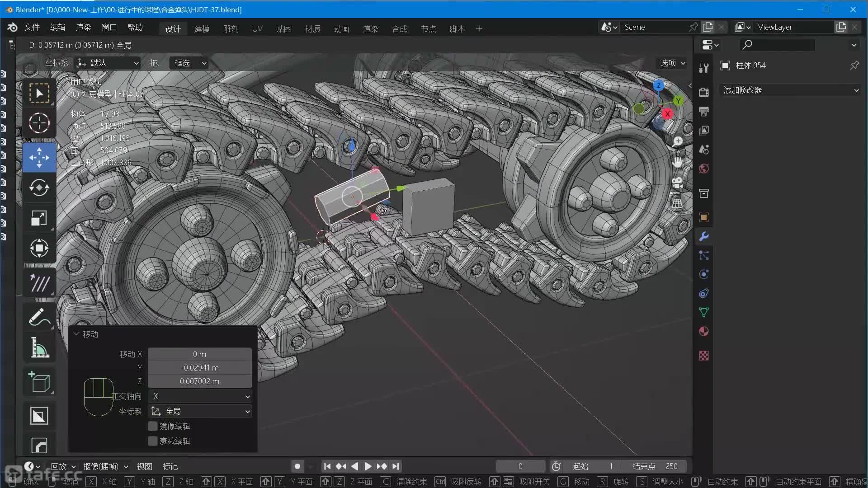This screenshot has width=868, height=488.
Task: Open the 文件 menu
Action: (32, 28)
